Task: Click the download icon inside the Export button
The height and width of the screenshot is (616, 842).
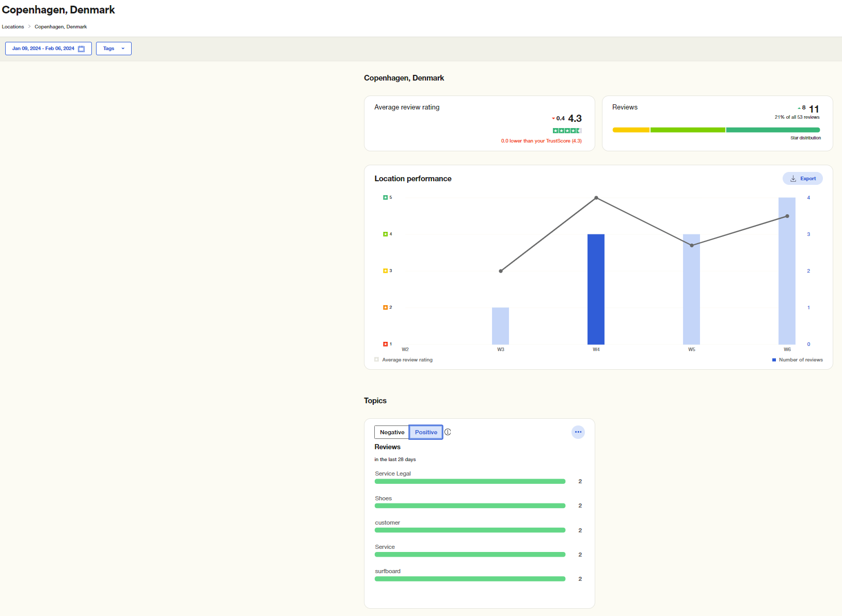Action: click(793, 178)
